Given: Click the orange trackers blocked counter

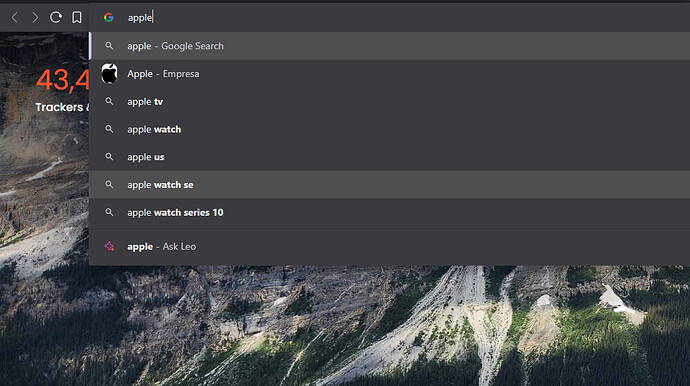Looking at the screenshot, I should pyautogui.click(x=63, y=80).
